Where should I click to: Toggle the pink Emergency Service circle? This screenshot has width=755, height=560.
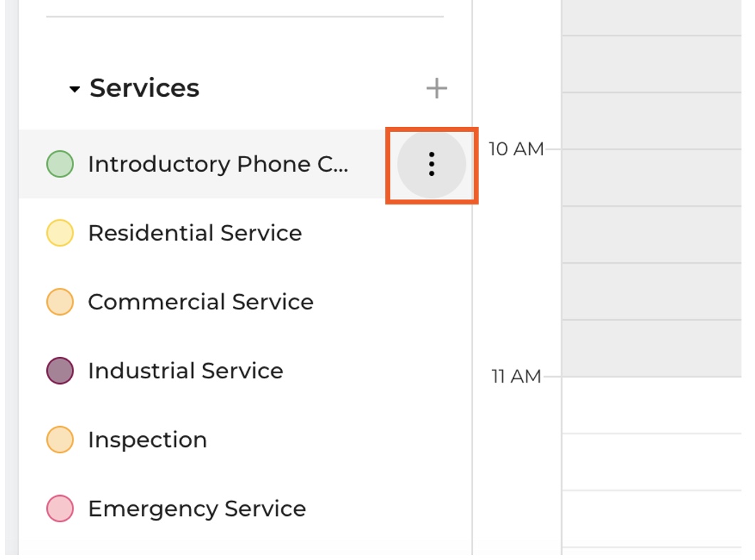(x=60, y=509)
